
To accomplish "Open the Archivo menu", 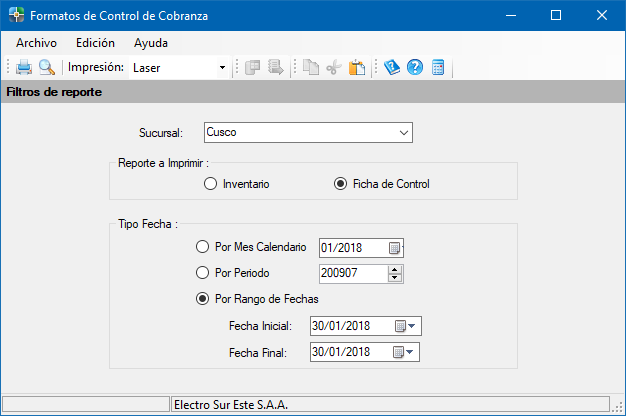I will (x=36, y=43).
